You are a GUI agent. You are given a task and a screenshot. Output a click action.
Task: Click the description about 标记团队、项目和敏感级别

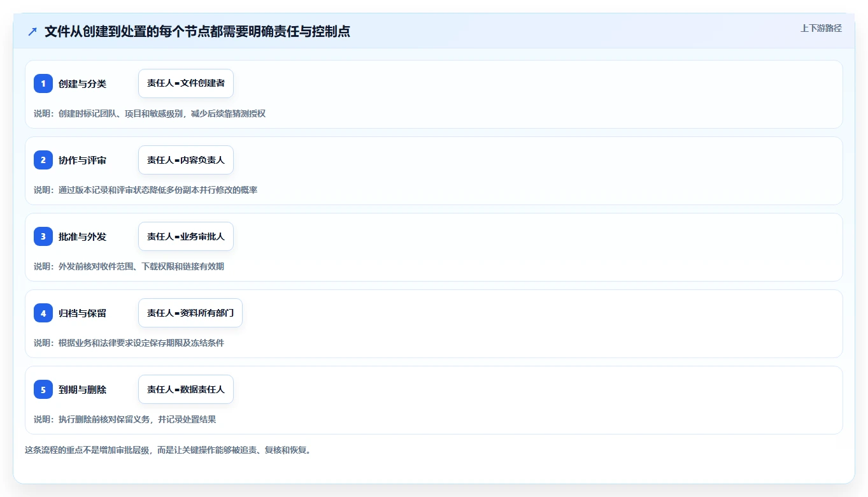click(x=150, y=113)
